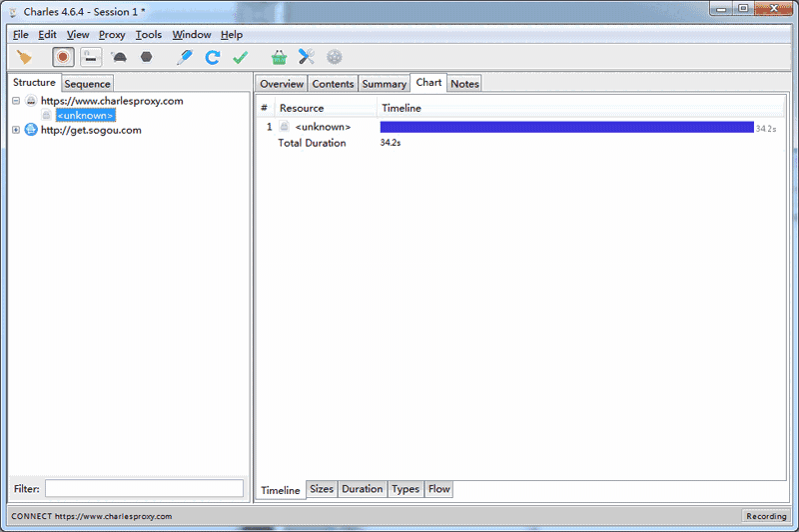
Task: Show the Sizes chart sub-tab
Action: click(x=322, y=489)
